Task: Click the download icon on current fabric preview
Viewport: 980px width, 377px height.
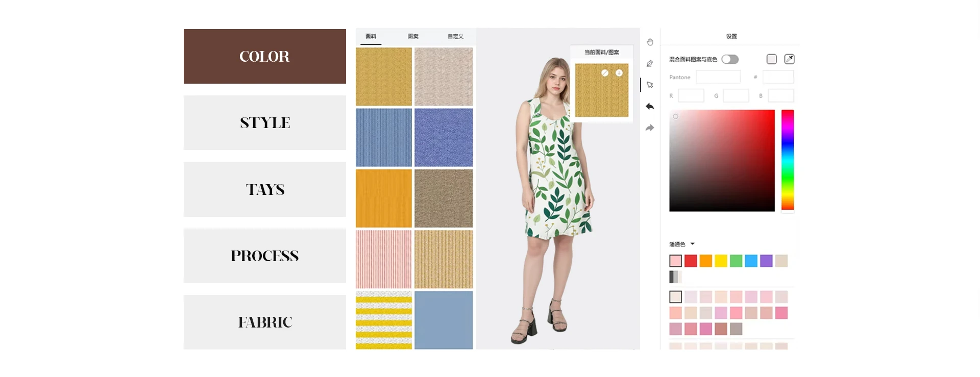Action: tap(619, 73)
